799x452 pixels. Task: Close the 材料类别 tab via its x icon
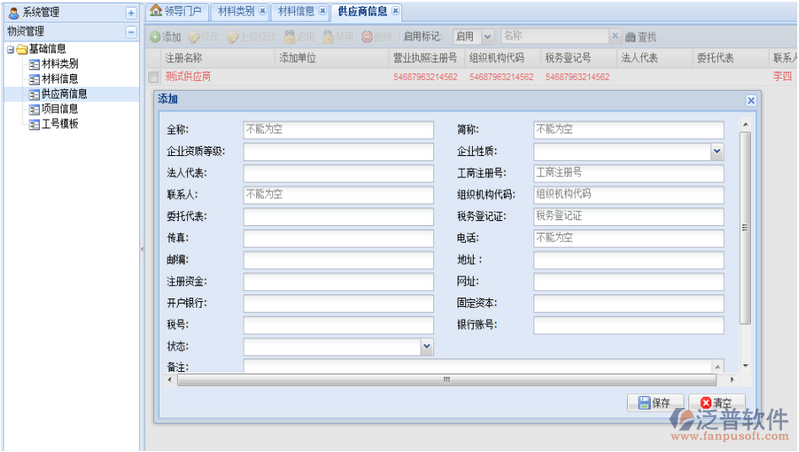pyautogui.click(x=262, y=11)
